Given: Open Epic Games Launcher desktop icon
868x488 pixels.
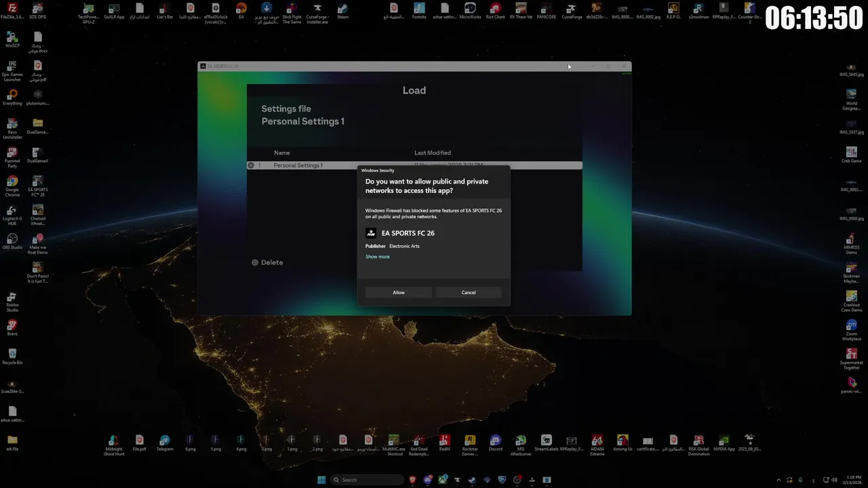Looking at the screenshot, I should click(x=12, y=71).
